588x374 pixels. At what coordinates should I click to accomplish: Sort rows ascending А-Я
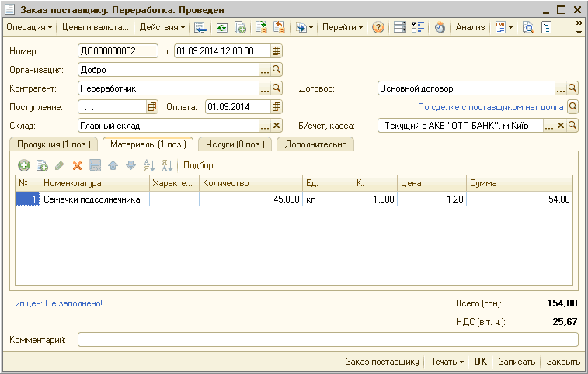click(x=149, y=165)
